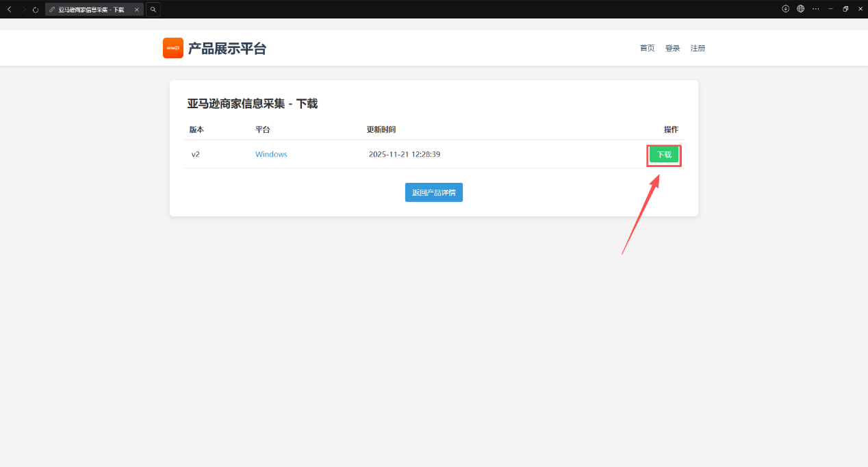Click the orange one23 logo
This screenshot has height=467, width=868.
pyautogui.click(x=173, y=48)
